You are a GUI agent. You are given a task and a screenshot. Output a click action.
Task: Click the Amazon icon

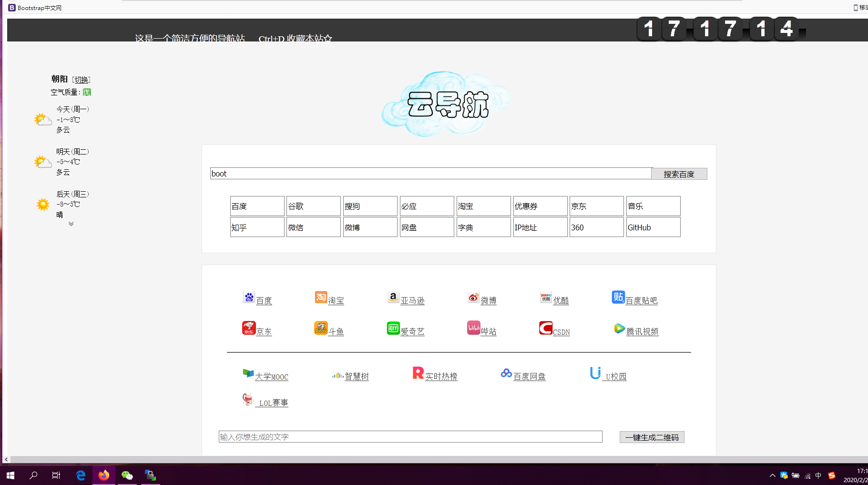click(x=393, y=297)
